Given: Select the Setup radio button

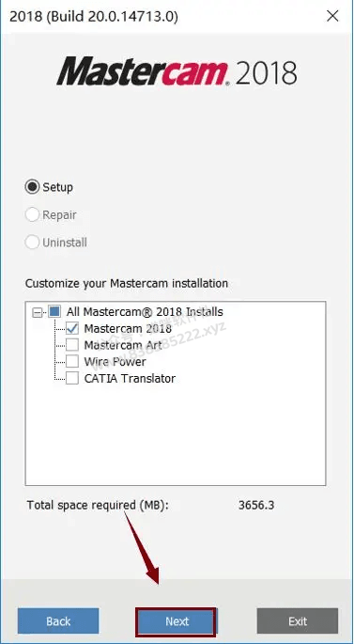Looking at the screenshot, I should point(32,187).
